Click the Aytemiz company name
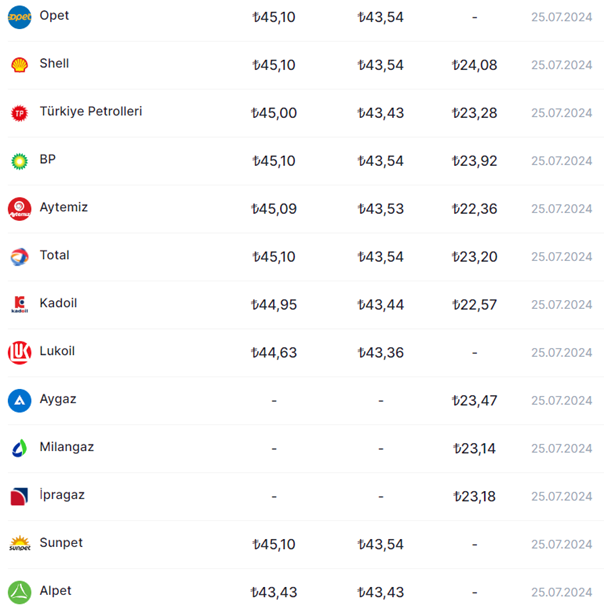605x610 pixels. (x=64, y=207)
